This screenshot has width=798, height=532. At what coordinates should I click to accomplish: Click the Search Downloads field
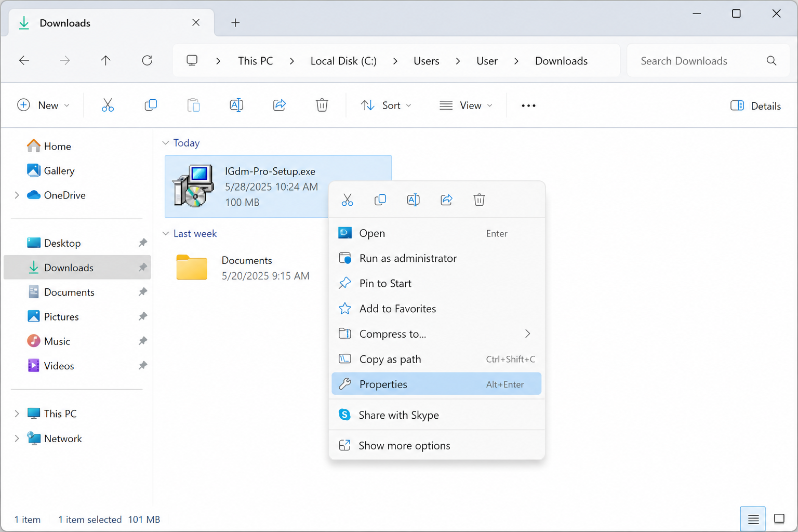709,61
